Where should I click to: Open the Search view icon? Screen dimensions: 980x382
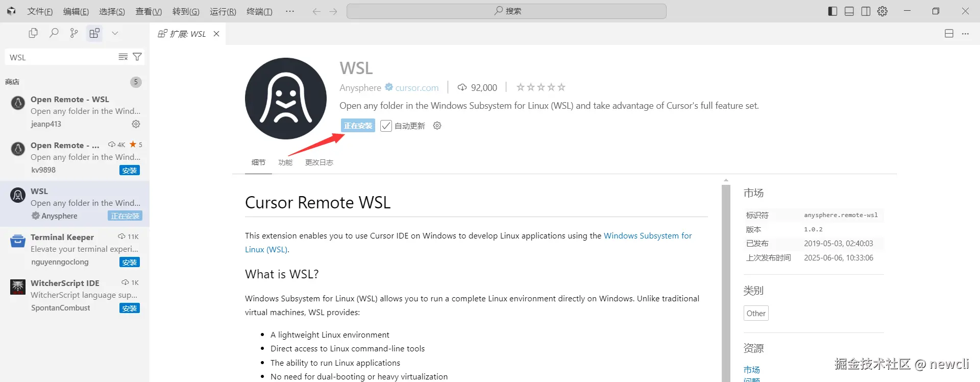click(x=54, y=33)
